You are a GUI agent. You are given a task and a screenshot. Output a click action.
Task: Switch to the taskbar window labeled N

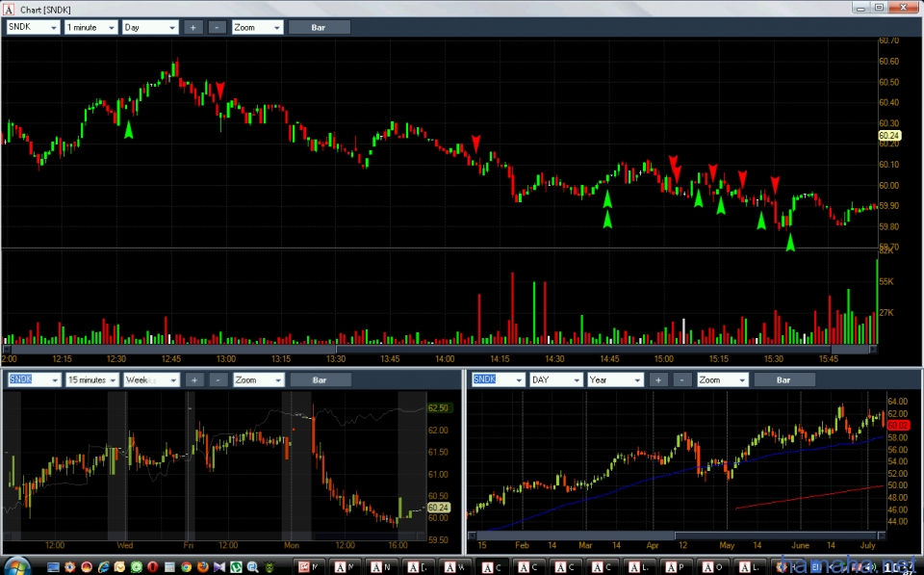380,567
